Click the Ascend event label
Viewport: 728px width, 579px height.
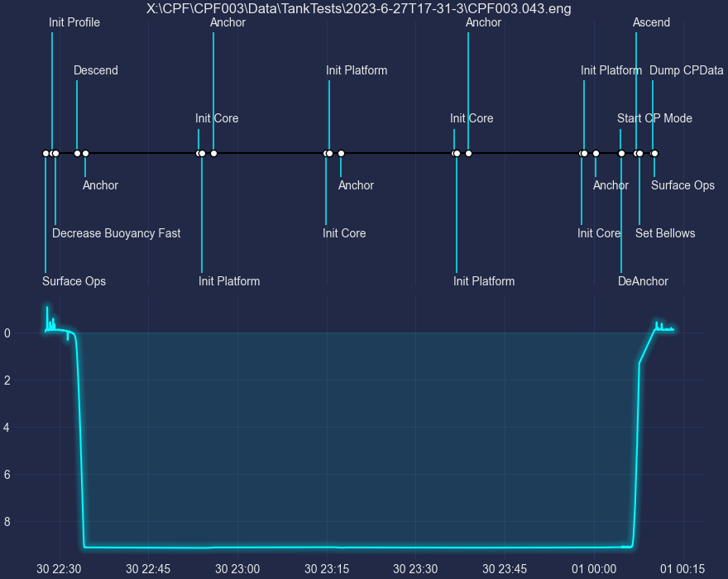651,22
